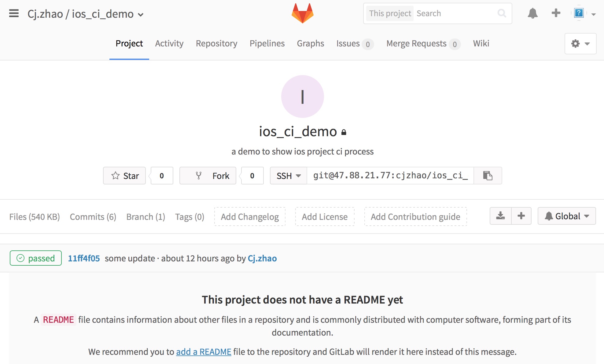Expand the Global notifications dropdown

tap(566, 216)
